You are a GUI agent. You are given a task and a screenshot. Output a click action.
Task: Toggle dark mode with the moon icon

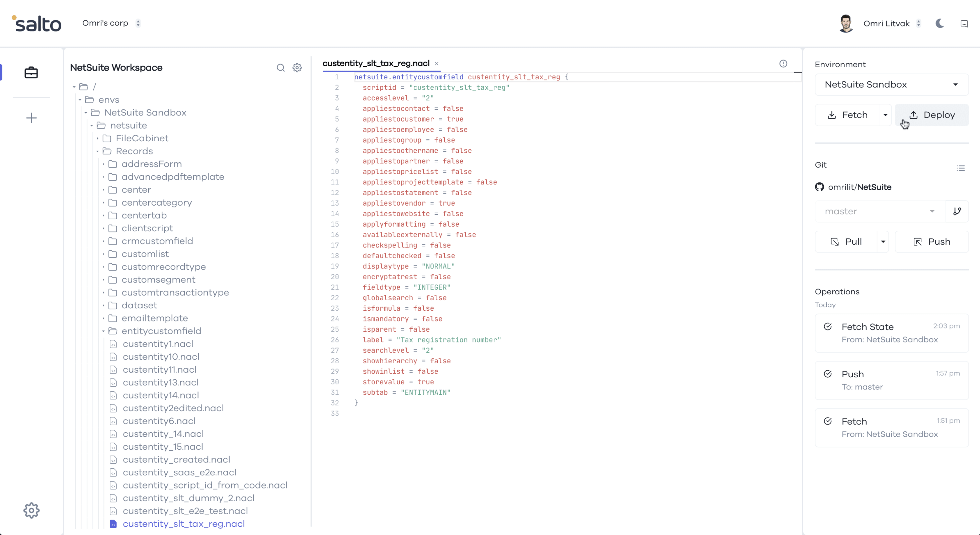(939, 23)
